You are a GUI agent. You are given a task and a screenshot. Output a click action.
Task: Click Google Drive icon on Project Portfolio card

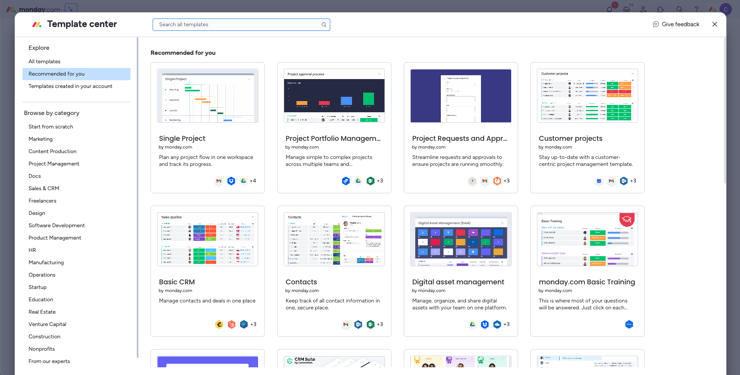[x=358, y=181]
